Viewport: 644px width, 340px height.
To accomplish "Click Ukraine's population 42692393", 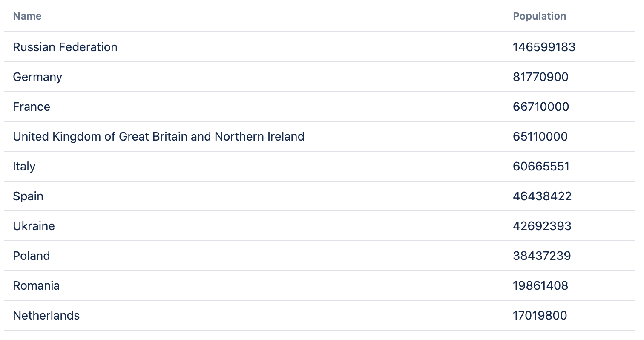I will [542, 226].
